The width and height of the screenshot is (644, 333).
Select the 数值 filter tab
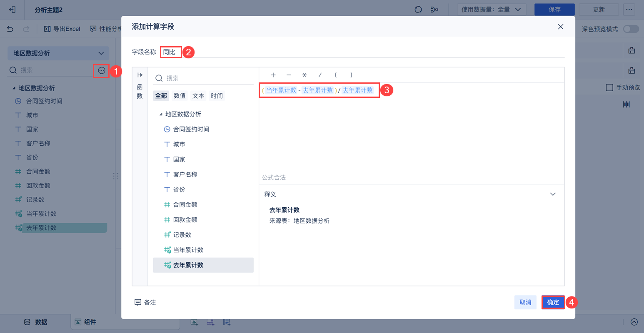pos(180,96)
